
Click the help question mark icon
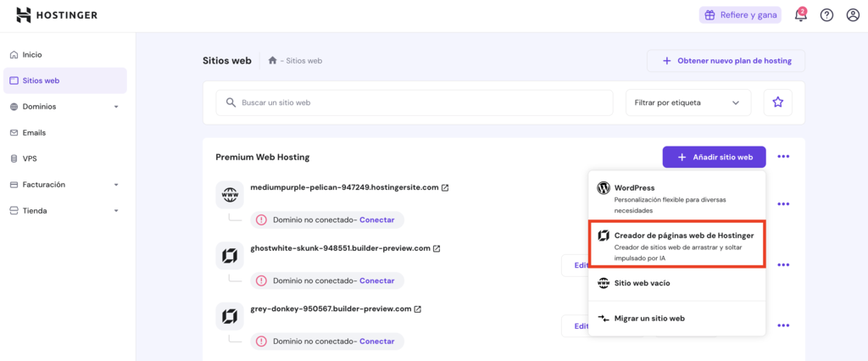[826, 15]
